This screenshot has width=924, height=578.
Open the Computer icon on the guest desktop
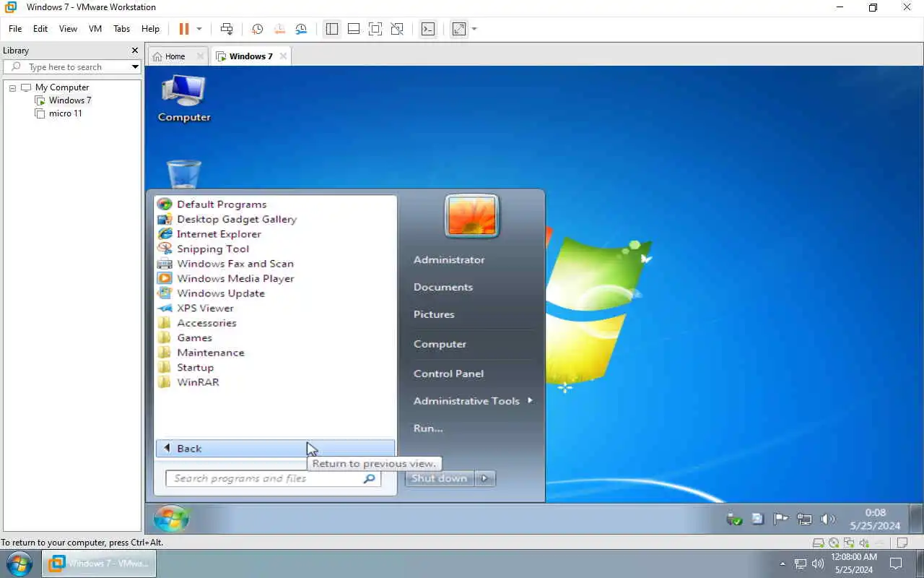pyautogui.click(x=184, y=98)
